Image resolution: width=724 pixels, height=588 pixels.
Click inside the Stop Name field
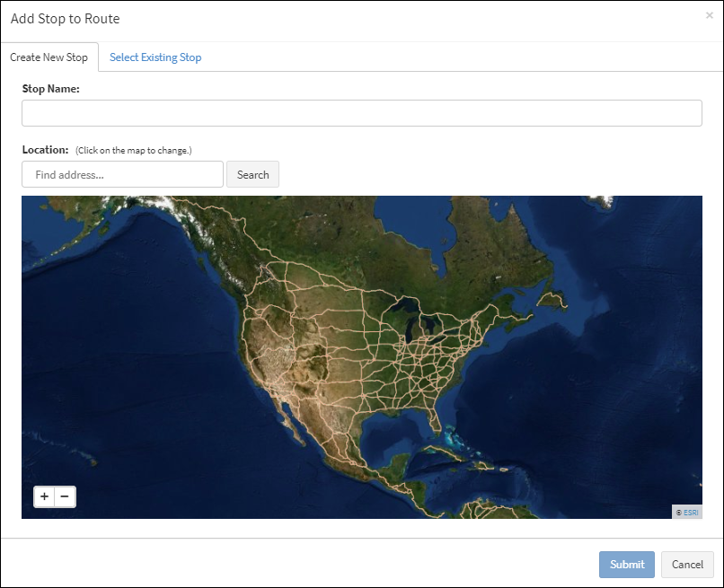[362, 112]
